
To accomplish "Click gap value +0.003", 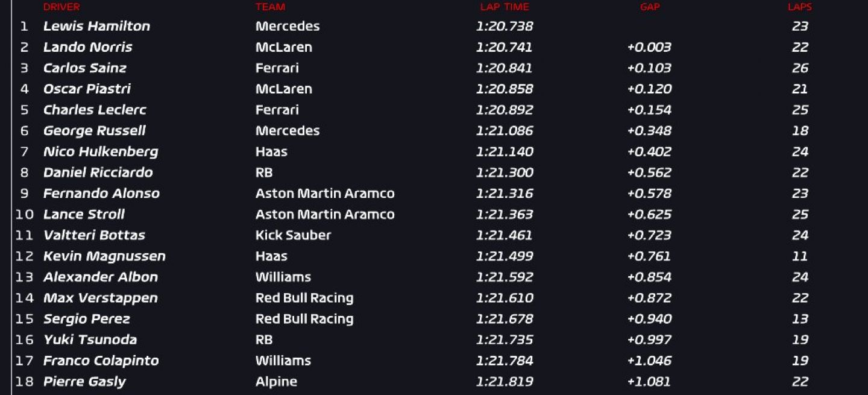I will [649, 47].
